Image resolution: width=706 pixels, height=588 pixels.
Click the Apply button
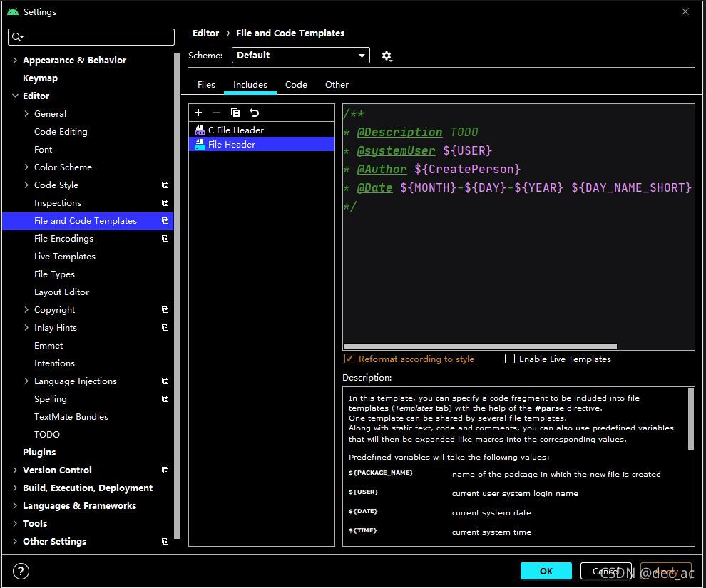tap(666, 571)
